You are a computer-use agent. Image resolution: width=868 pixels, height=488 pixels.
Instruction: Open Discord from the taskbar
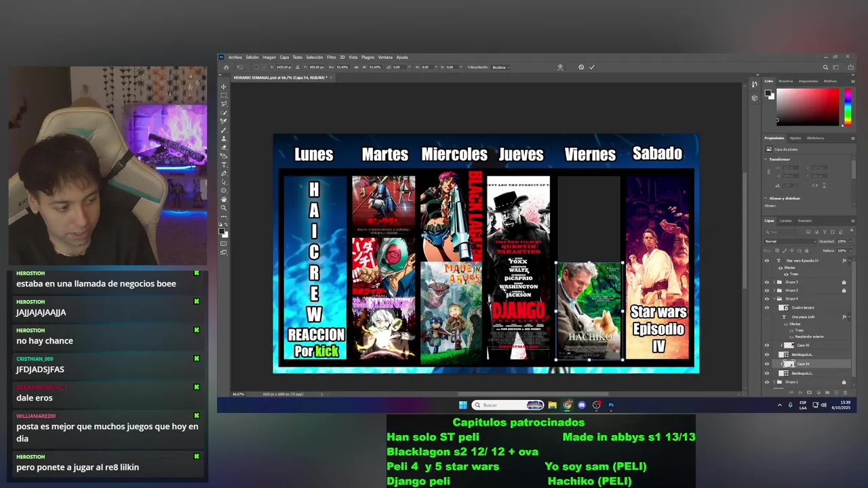tap(582, 405)
